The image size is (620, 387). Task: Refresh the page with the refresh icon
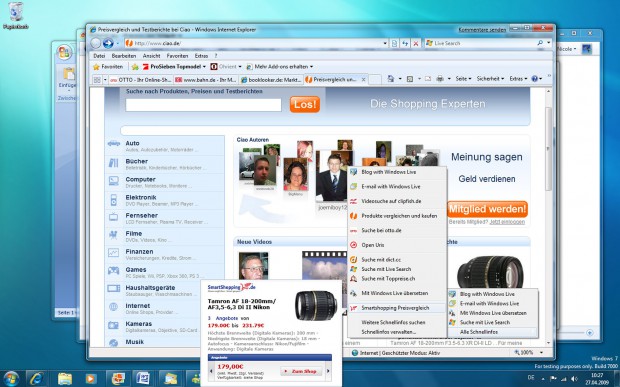click(x=405, y=43)
